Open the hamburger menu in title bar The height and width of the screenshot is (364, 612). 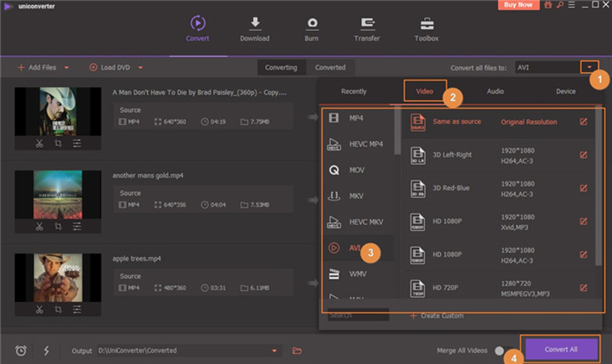[x=572, y=5]
